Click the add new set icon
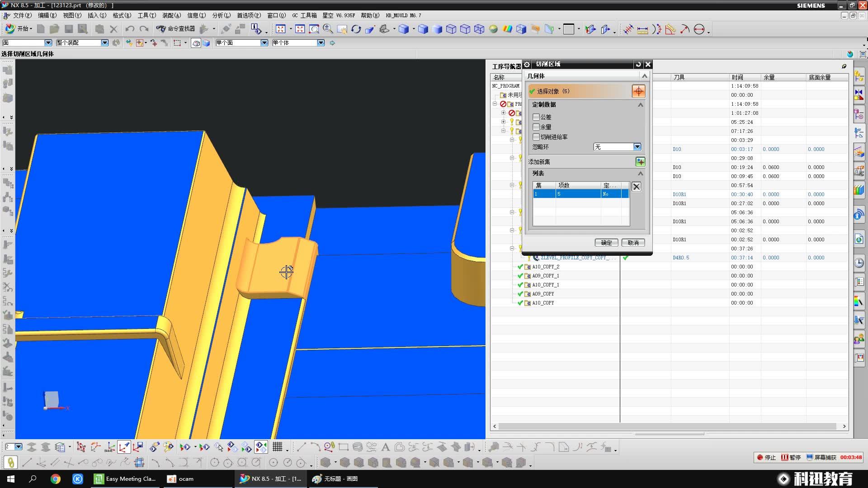The height and width of the screenshot is (488, 868). click(640, 162)
